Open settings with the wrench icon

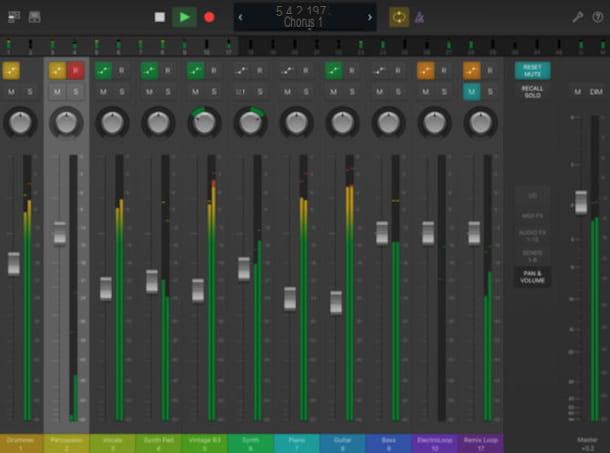pyautogui.click(x=577, y=17)
